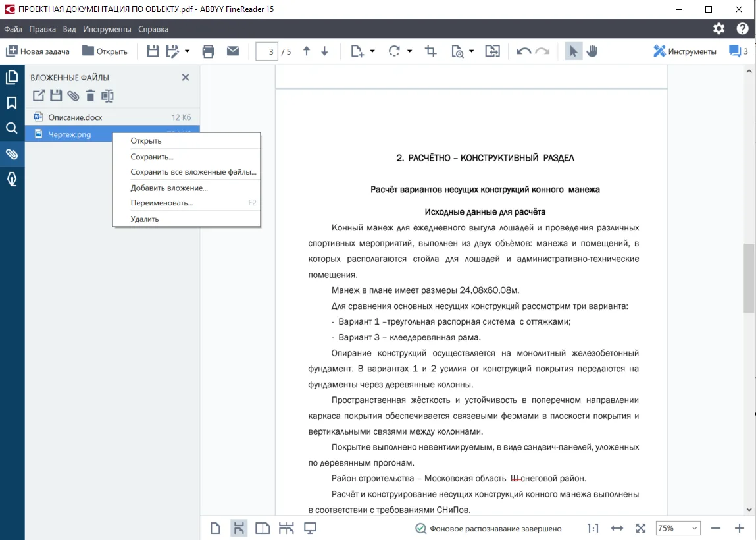Toggle two-page view mode in the bottom bar
756x540 pixels.
click(263, 528)
